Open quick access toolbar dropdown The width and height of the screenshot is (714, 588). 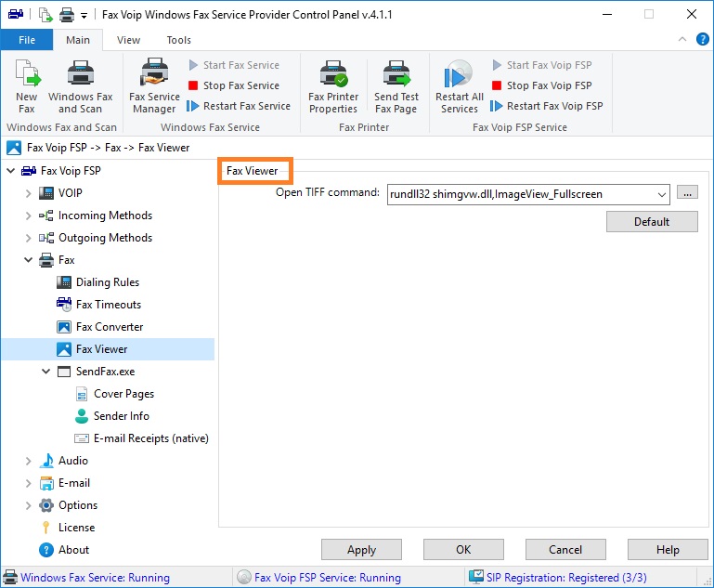[84, 16]
